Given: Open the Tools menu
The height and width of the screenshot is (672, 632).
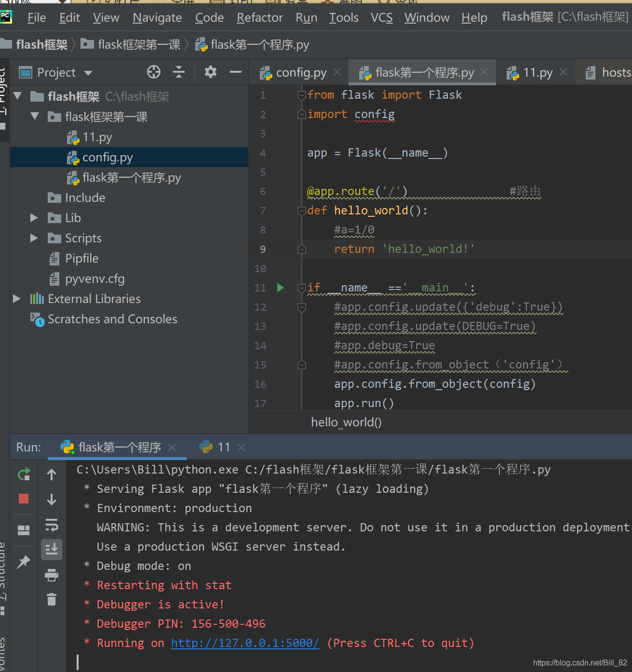Looking at the screenshot, I should point(344,18).
